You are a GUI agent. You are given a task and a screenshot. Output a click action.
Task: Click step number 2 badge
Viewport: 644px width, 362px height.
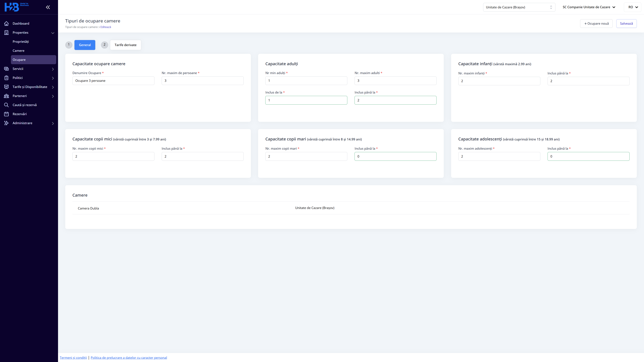(x=104, y=45)
